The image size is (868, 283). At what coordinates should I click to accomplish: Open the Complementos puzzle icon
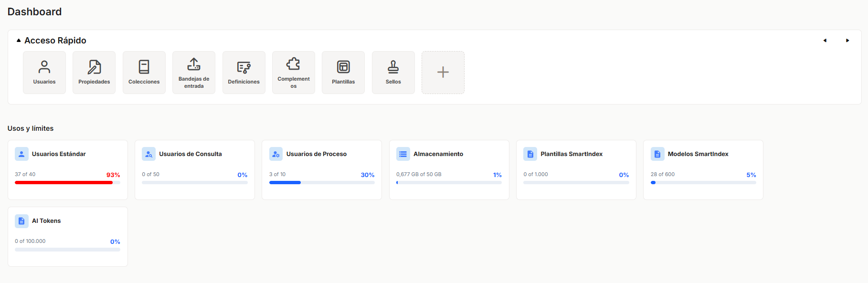(293, 64)
